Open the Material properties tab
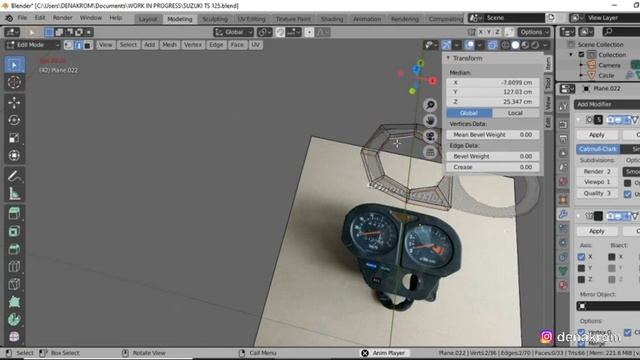Screen dimensions: 640x360 click(563, 285)
